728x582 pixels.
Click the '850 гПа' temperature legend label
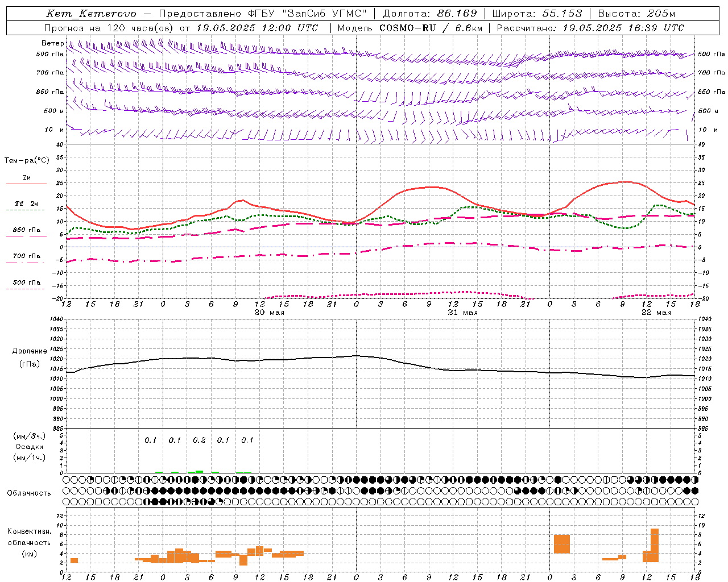pos(27,230)
